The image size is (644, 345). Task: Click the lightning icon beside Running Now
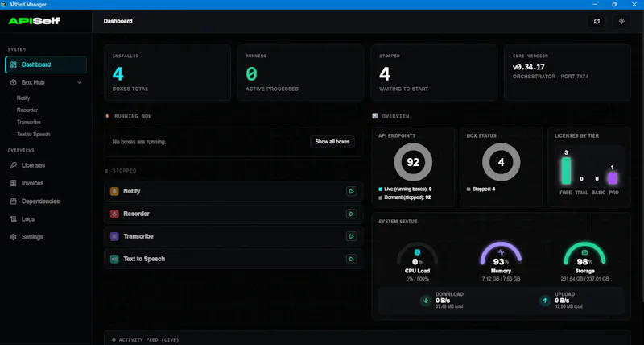click(x=107, y=116)
